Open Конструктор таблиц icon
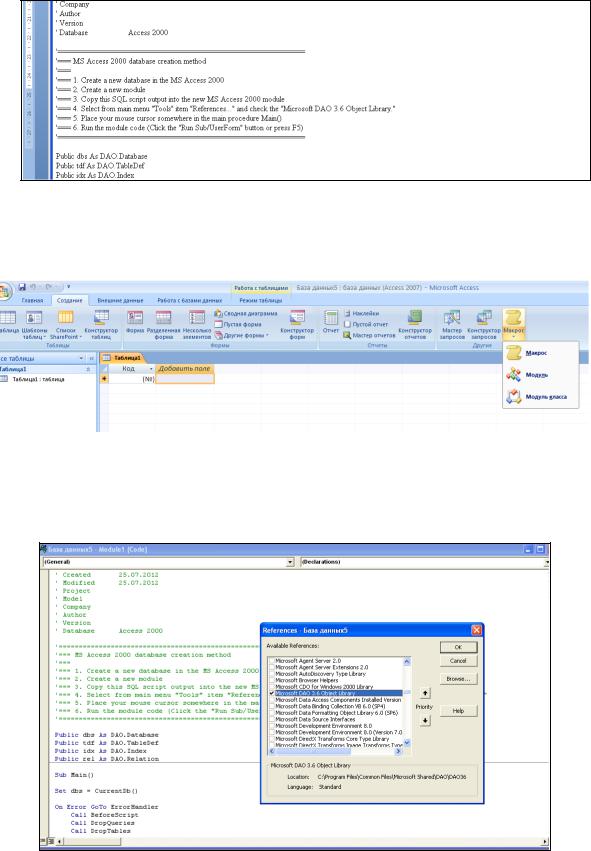Viewport: 591px width, 851px height. point(101,325)
